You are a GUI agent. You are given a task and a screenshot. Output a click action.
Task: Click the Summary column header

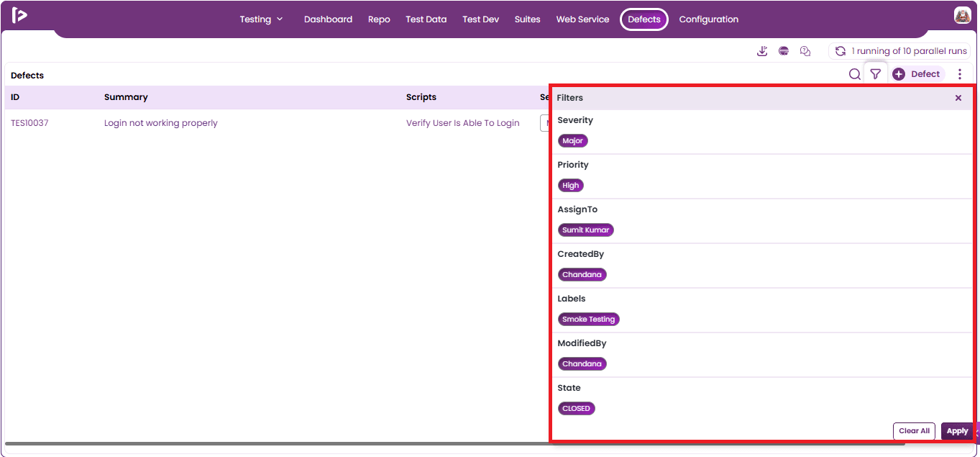click(126, 97)
